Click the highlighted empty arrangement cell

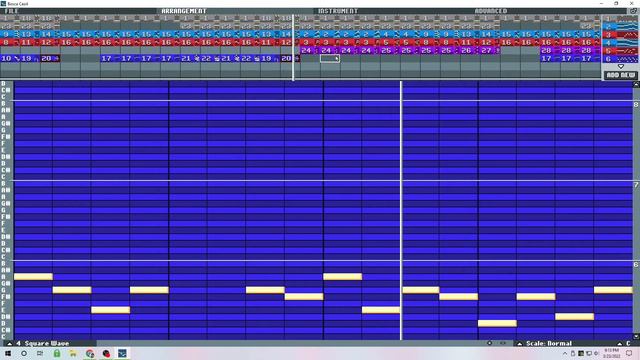(x=330, y=58)
